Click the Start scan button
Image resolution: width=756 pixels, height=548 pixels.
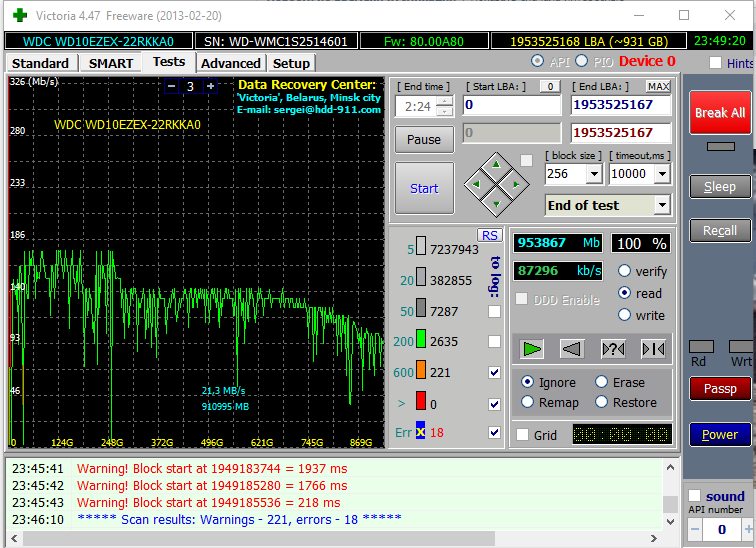click(424, 188)
